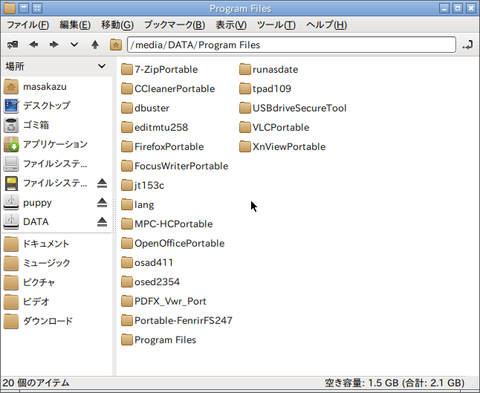Open window menu icon in title bar
This screenshot has height=393, width=480.
tap(9, 8)
